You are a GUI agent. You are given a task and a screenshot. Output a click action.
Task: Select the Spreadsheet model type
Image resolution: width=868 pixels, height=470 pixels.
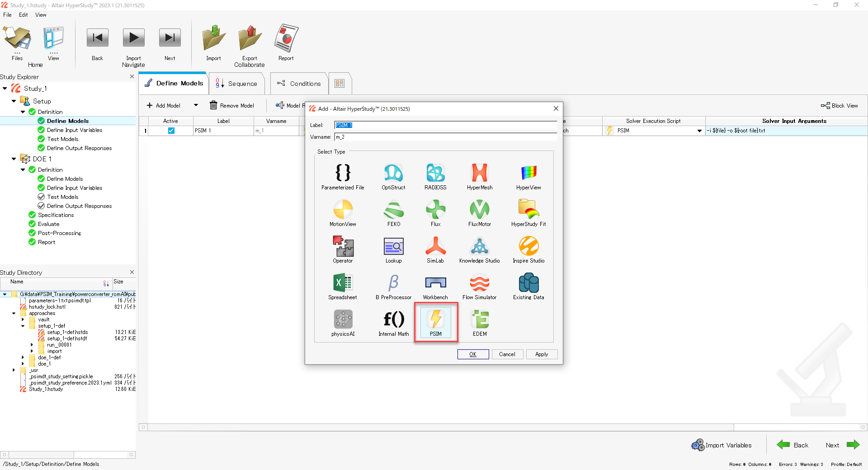coord(343,287)
